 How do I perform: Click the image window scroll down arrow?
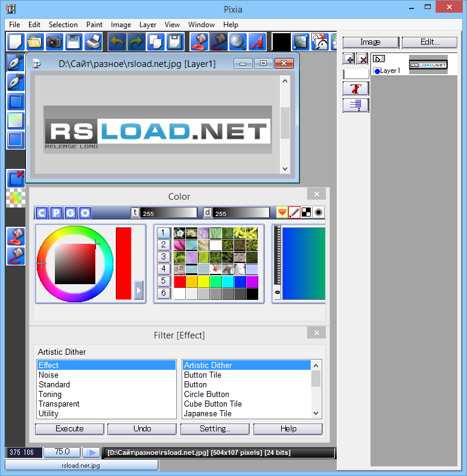[285, 169]
